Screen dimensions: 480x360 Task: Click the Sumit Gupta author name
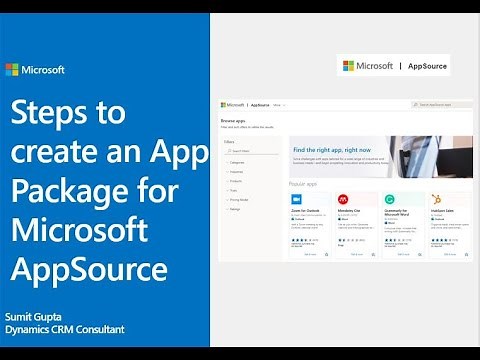pyautogui.click(x=33, y=317)
